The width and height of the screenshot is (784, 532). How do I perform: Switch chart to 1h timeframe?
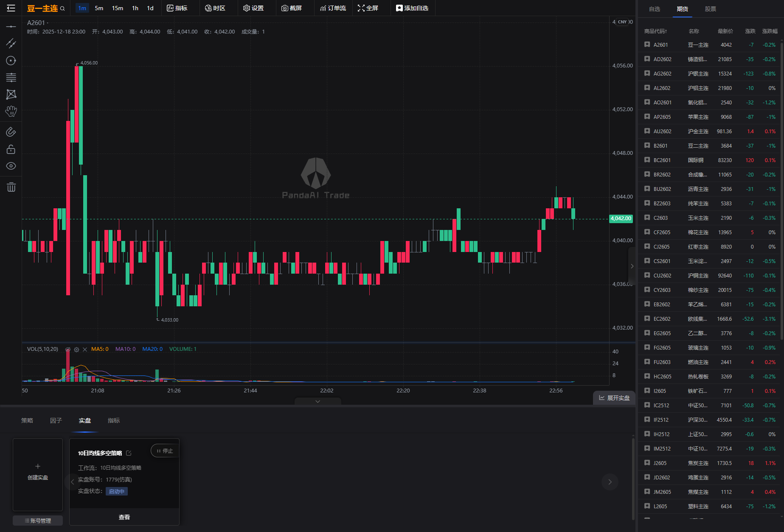click(135, 8)
